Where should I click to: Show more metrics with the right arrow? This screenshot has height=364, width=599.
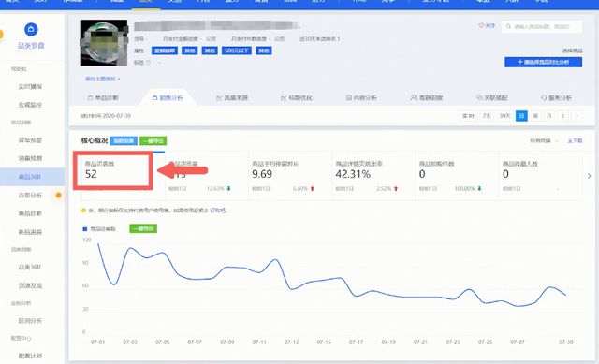pos(589,176)
